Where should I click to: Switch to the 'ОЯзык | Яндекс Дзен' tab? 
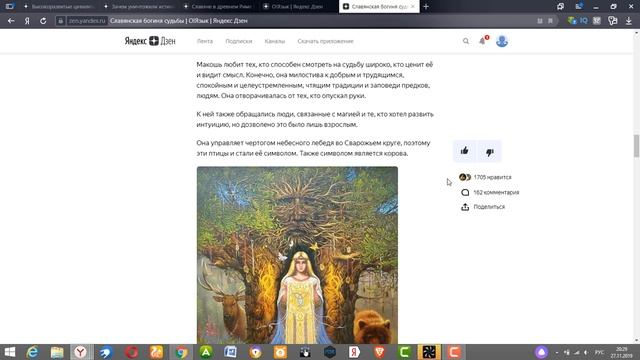click(x=297, y=7)
